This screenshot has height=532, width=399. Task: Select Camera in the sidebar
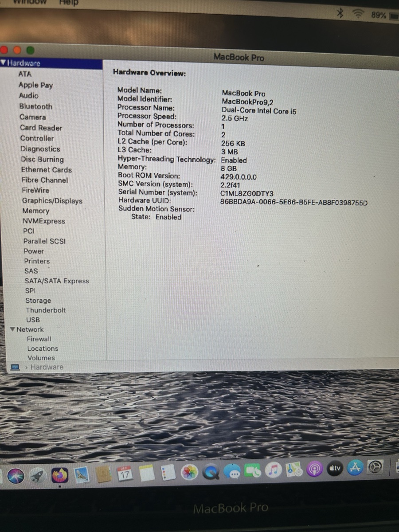[x=33, y=117]
